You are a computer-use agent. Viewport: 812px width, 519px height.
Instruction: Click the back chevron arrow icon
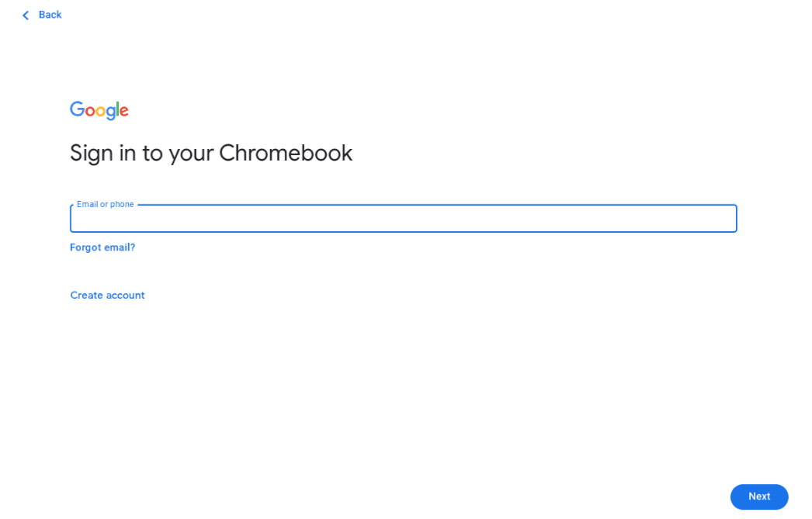(x=26, y=16)
